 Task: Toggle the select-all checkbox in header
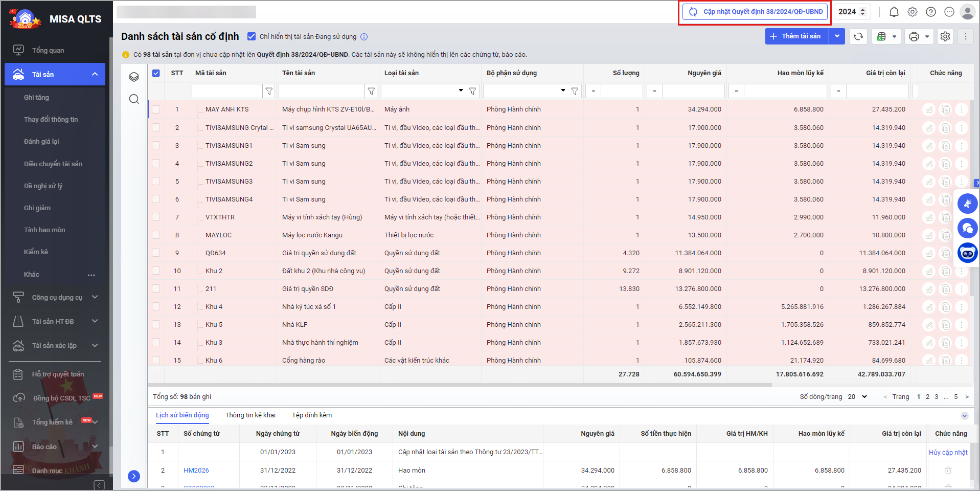click(x=156, y=73)
